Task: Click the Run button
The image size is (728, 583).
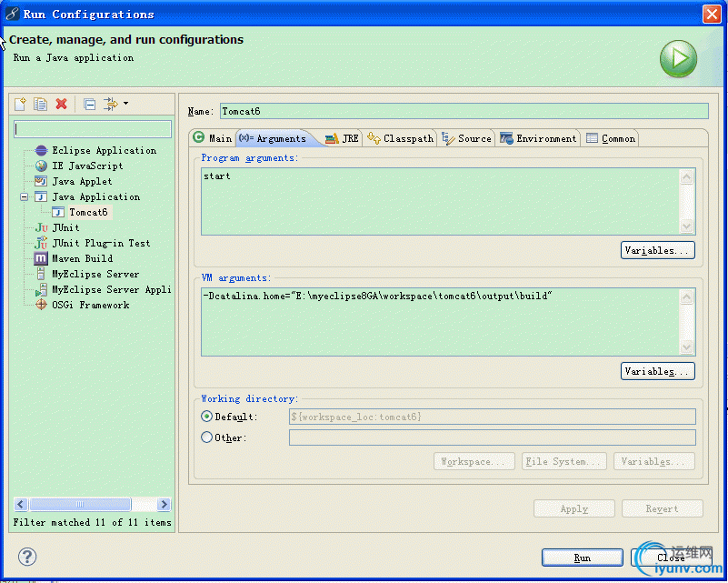Action: (583, 558)
